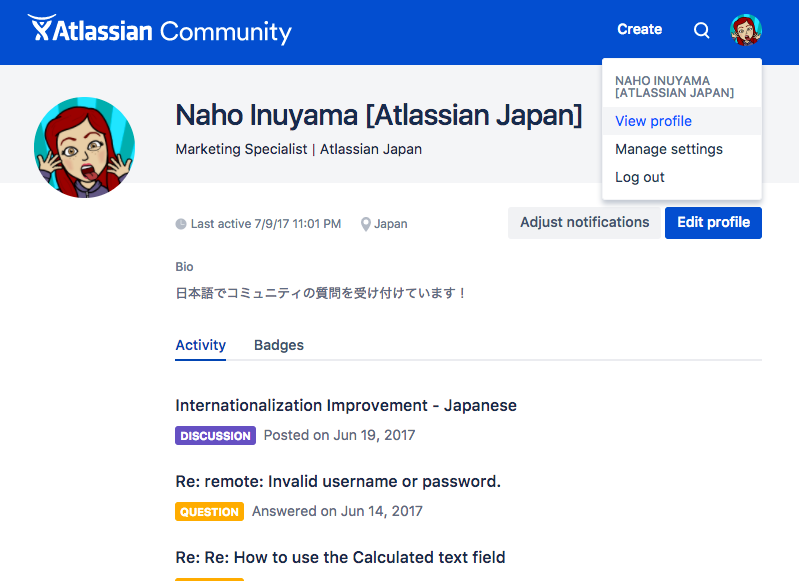Image resolution: width=799 pixels, height=581 pixels.
Task: Click the user avatar in header
Action: pyautogui.click(x=745, y=30)
